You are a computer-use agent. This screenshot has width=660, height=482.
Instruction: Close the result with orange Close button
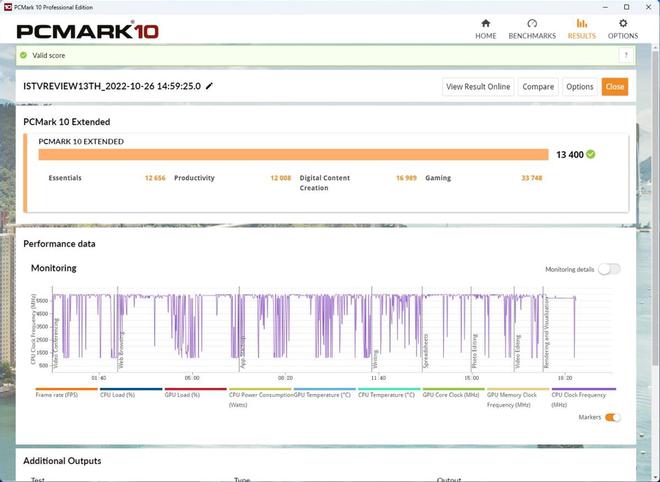coord(615,87)
